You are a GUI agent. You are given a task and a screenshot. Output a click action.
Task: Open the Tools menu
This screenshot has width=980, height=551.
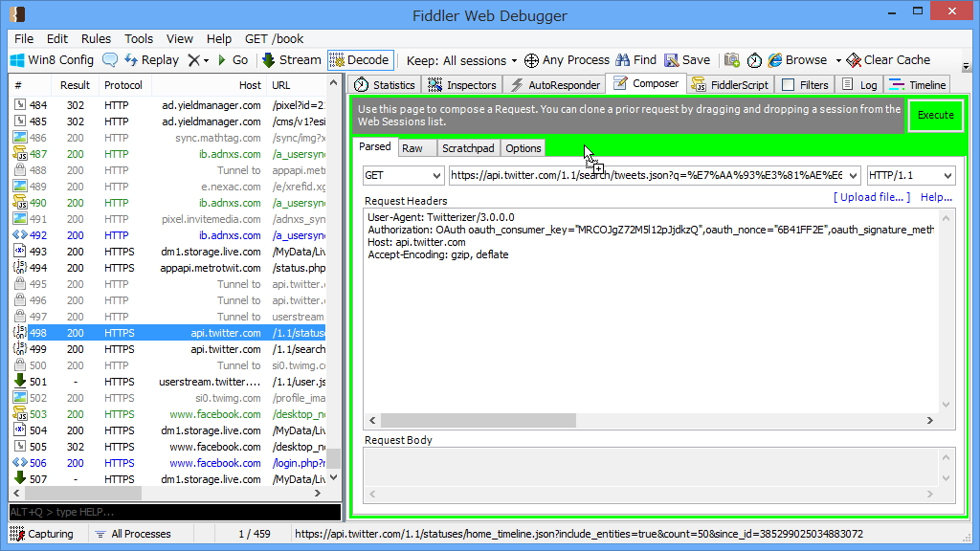138,38
